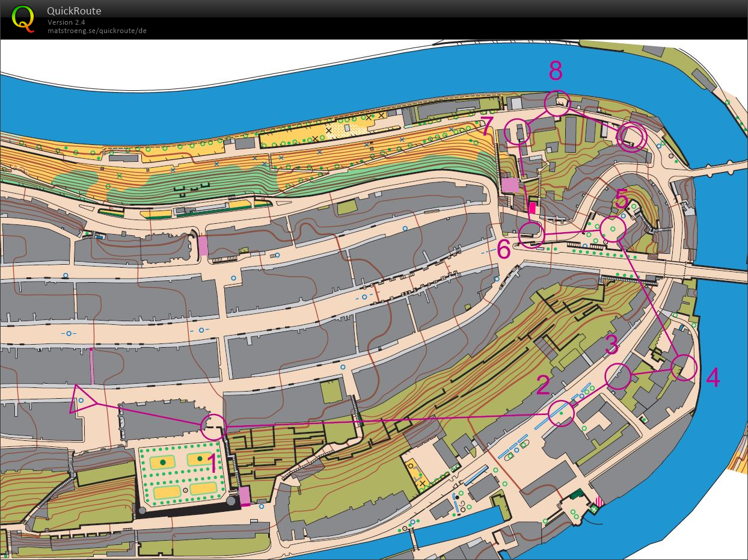
Task: Click the number label 4
Action: click(x=713, y=378)
